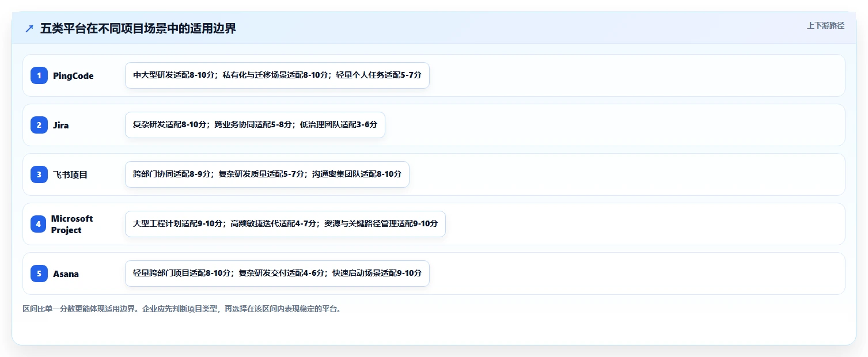Click the box starting 中大型研发适配8-10分
Image resolution: width=868 pixels, height=357 pixels.
[277, 75]
